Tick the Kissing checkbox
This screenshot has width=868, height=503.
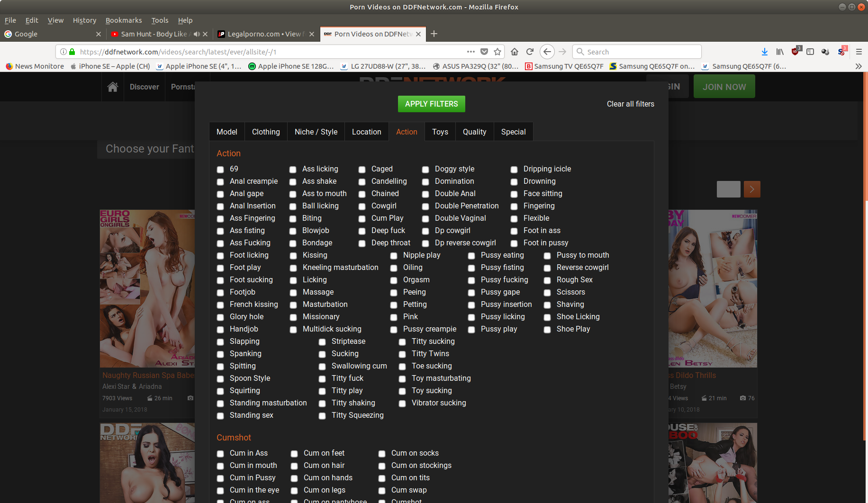(293, 256)
